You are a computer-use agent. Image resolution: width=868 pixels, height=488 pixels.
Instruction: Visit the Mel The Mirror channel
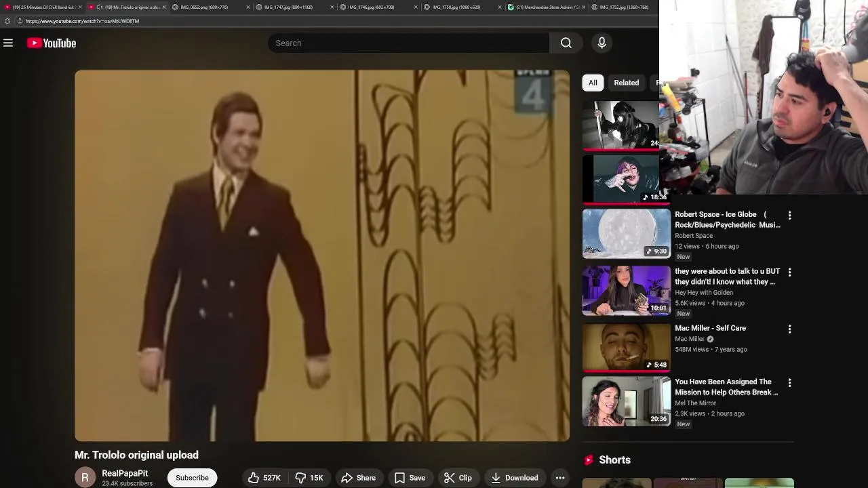pyautogui.click(x=695, y=403)
